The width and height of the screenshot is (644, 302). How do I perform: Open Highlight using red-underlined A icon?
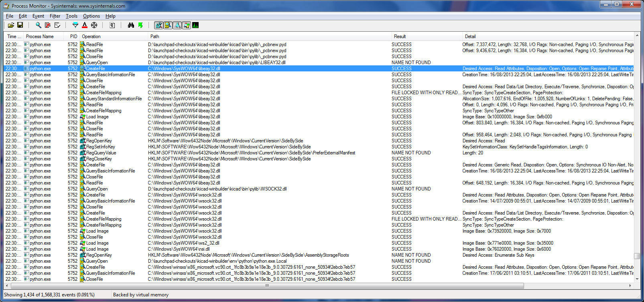point(85,25)
